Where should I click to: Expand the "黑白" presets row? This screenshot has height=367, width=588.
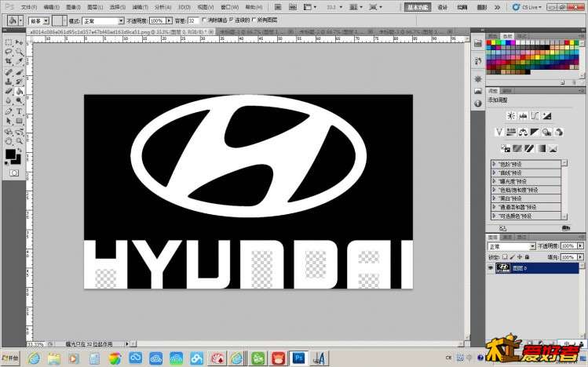coord(526,198)
